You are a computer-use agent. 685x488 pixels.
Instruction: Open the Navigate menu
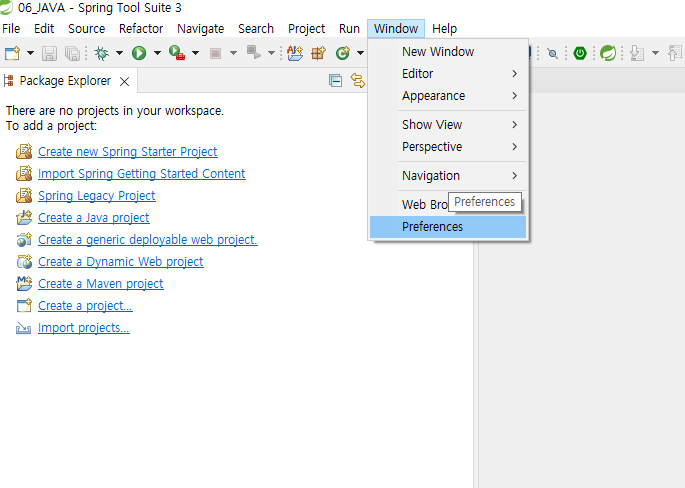point(201,29)
